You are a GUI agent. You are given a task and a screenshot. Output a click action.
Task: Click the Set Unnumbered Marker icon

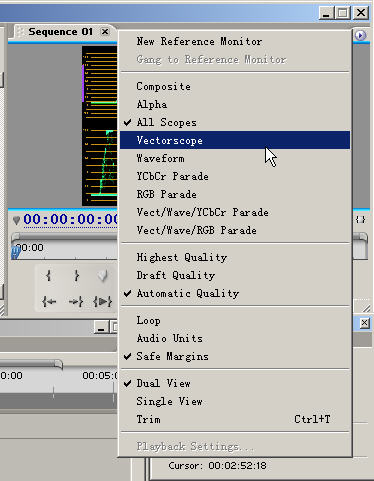(x=103, y=276)
